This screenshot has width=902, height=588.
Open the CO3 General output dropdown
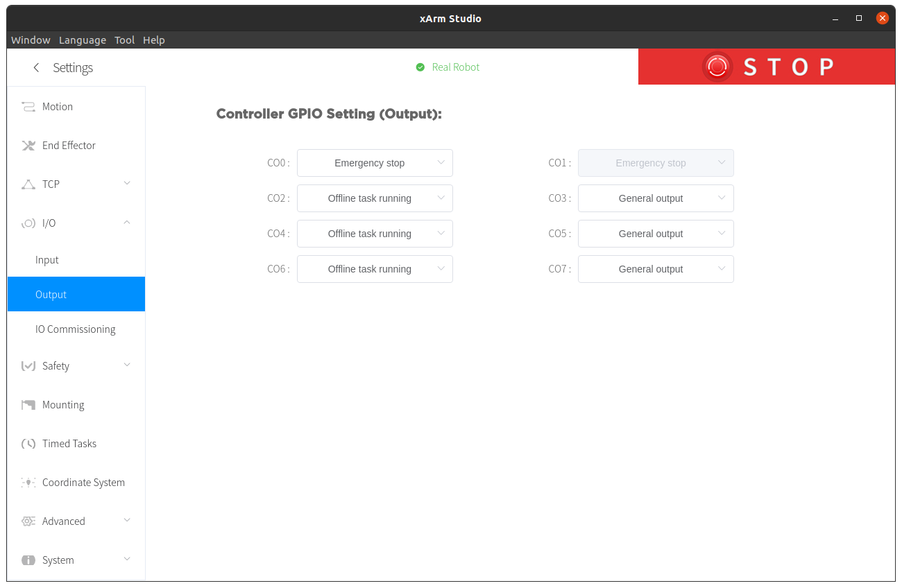point(656,198)
